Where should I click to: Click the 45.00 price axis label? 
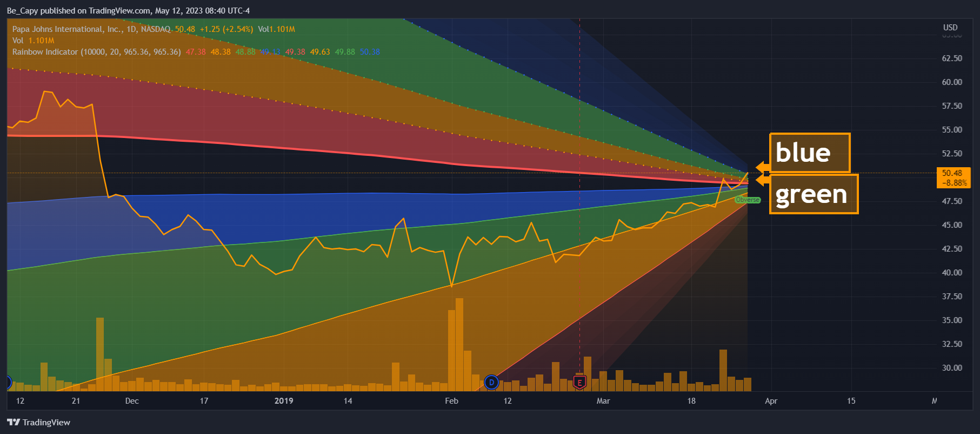952,225
